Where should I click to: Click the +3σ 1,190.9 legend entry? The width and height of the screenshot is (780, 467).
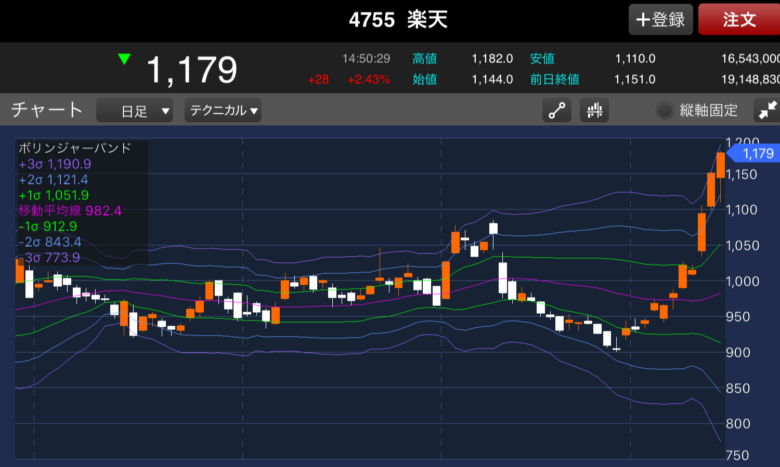point(55,164)
